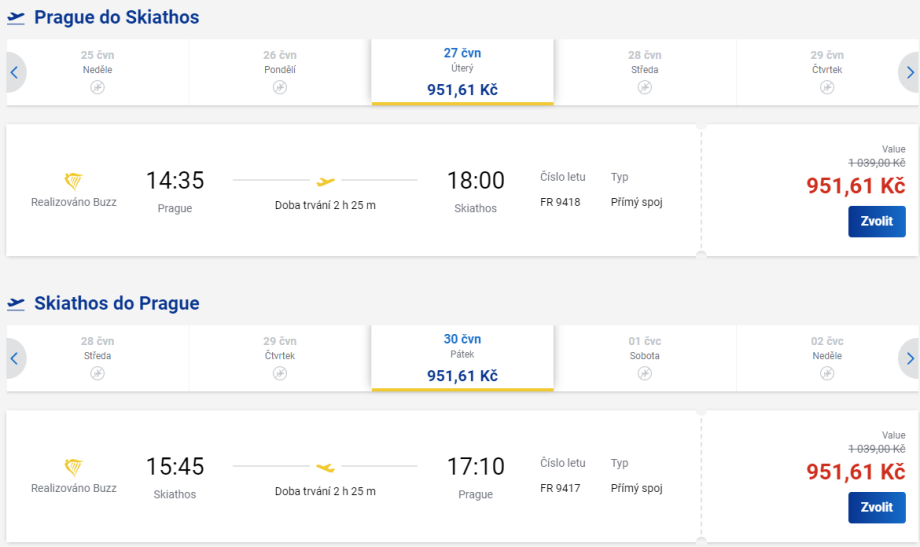Click the no-flight icon under 26 čvn Pondělí
Image resolution: width=920 pixels, height=547 pixels.
(x=280, y=88)
